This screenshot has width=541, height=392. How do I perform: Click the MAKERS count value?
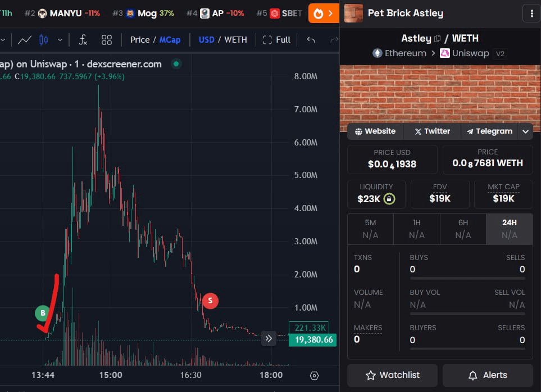click(x=357, y=340)
